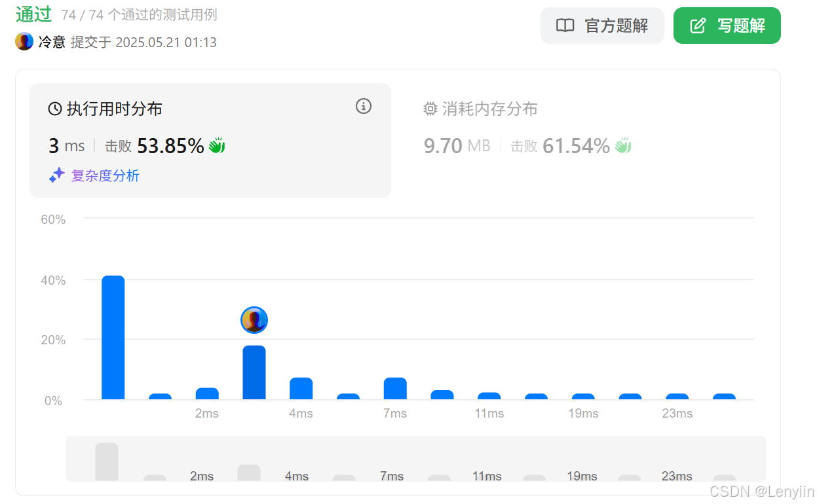Click the avatar marker above the highlighted bar
Image resolution: width=817 pixels, height=504 pixels.
coord(254,320)
